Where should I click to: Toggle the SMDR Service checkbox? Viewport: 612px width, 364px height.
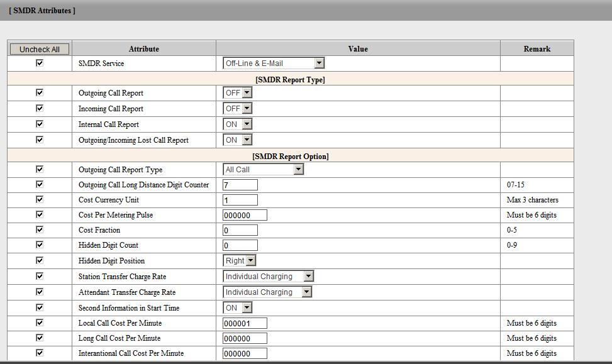click(x=40, y=63)
